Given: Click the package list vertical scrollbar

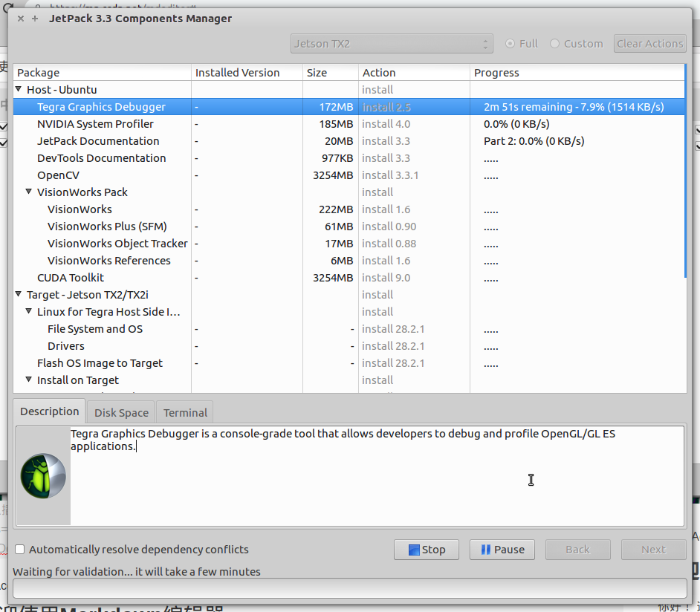Looking at the screenshot, I should [x=685, y=172].
